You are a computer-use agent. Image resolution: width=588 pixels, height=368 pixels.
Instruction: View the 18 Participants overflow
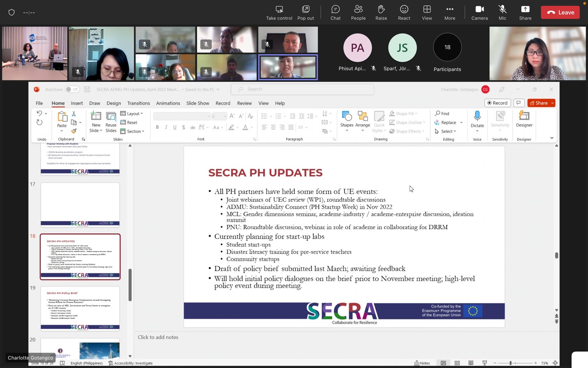coord(447,47)
